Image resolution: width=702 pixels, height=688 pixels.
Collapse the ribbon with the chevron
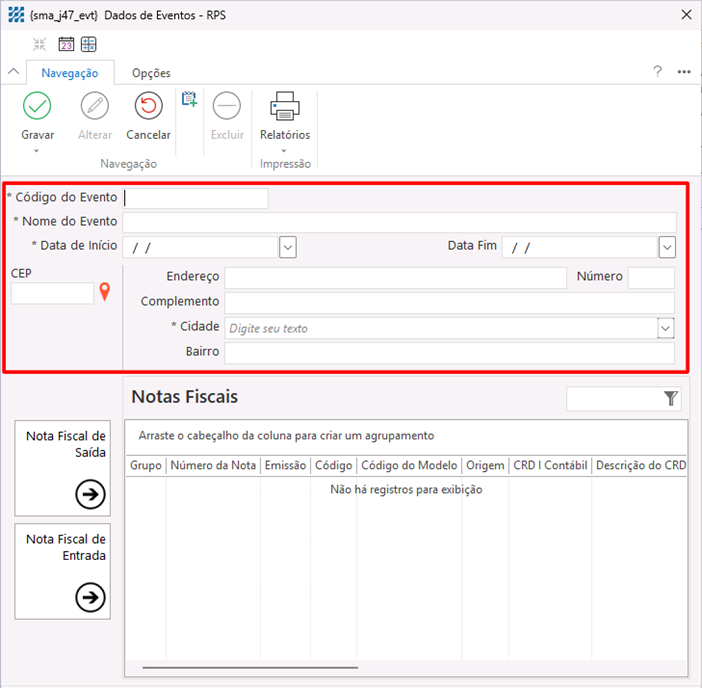point(13,72)
